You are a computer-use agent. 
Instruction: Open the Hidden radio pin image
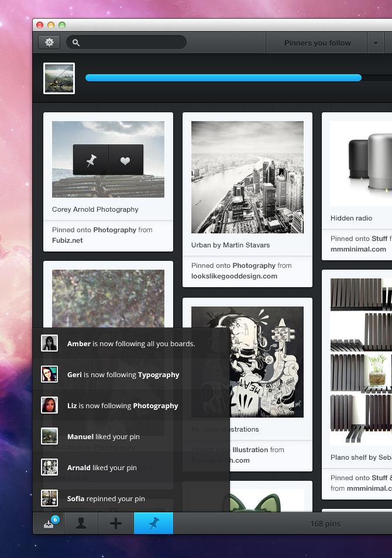coord(361,164)
